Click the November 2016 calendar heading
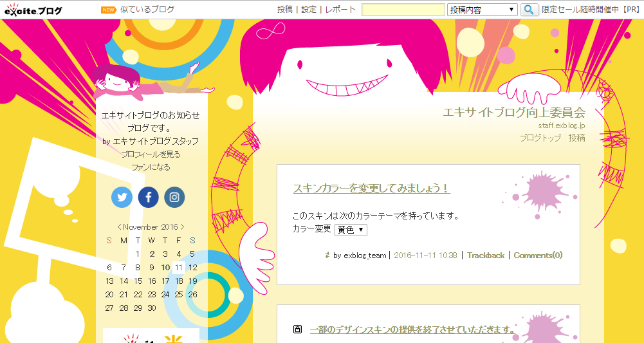The image size is (644, 343). click(x=151, y=227)
